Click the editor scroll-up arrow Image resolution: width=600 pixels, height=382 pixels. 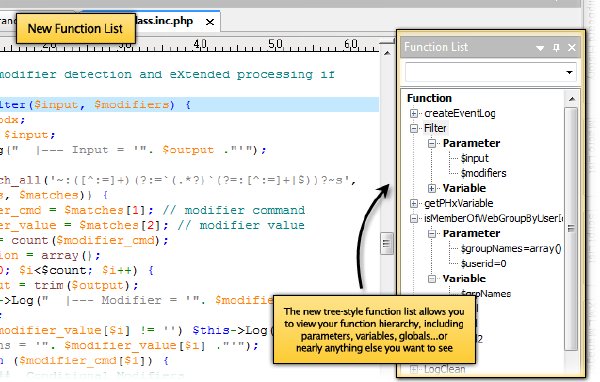tap(387, 53)
